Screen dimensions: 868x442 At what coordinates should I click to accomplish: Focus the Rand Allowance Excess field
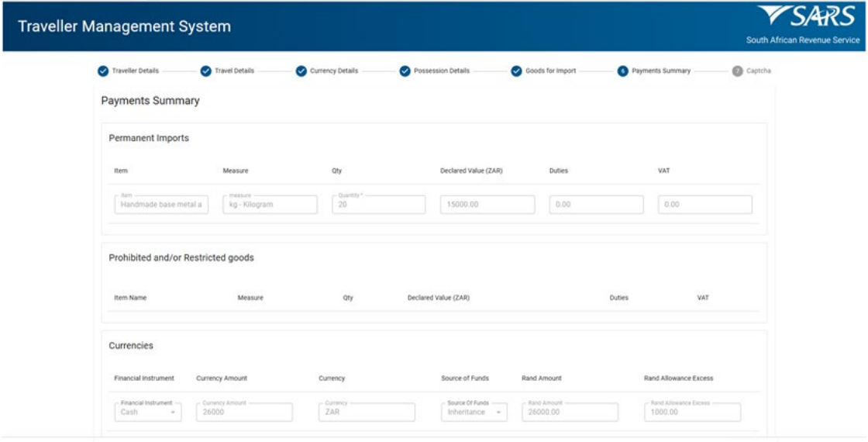click(691, 412)
